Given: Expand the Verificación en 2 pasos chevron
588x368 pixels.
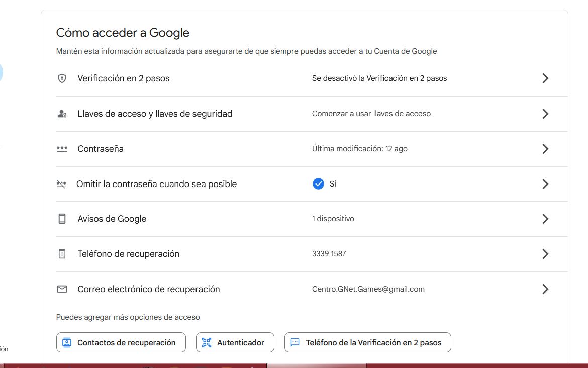Looking at the screenshot, I should click(545, 78).
